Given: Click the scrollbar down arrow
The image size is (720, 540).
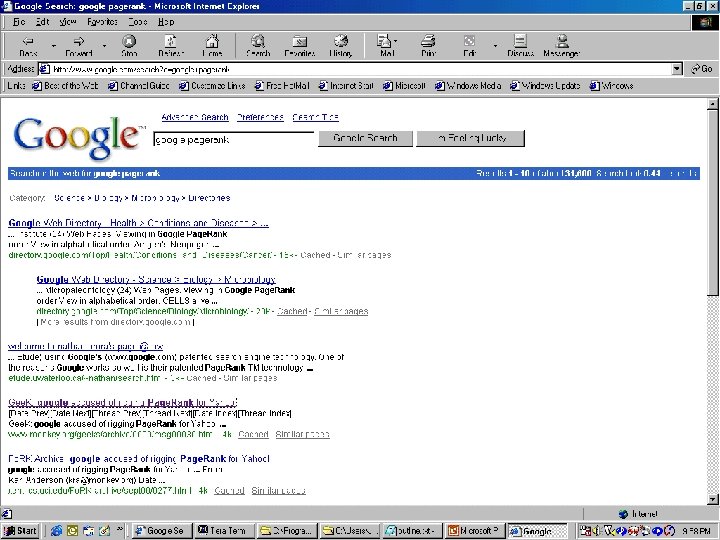Looking at the screenshot, I should (712, 499).
